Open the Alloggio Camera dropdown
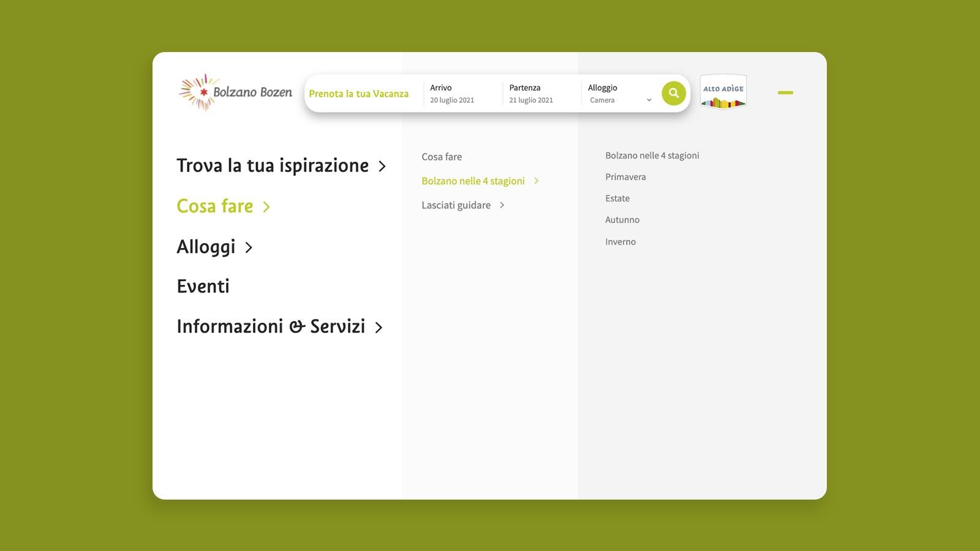Viewport: 980px width, 551px height. point(620,100)
